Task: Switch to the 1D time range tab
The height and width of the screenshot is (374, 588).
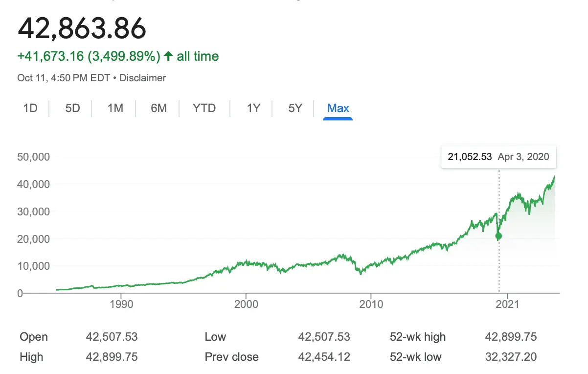Action: coord(30,108)
